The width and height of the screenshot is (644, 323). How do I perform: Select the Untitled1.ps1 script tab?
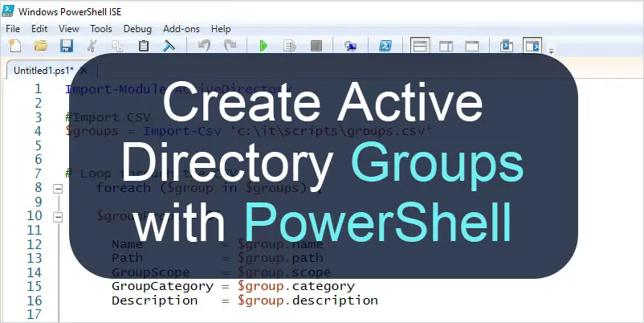click(43, 70)
